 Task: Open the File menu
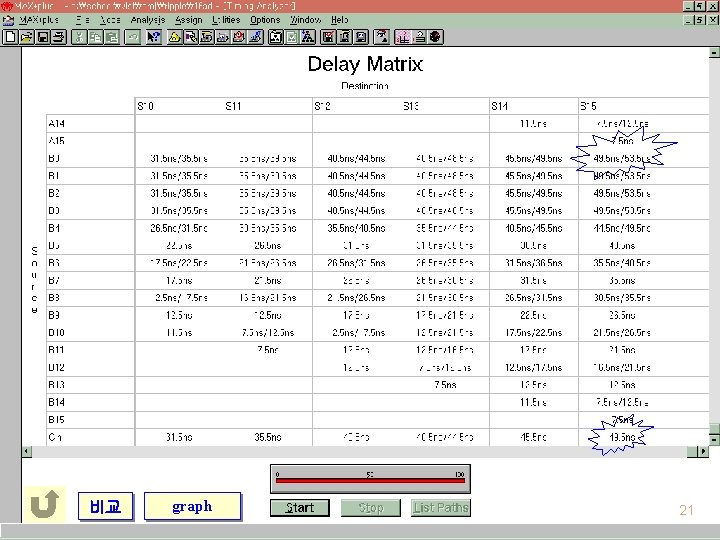83,20
